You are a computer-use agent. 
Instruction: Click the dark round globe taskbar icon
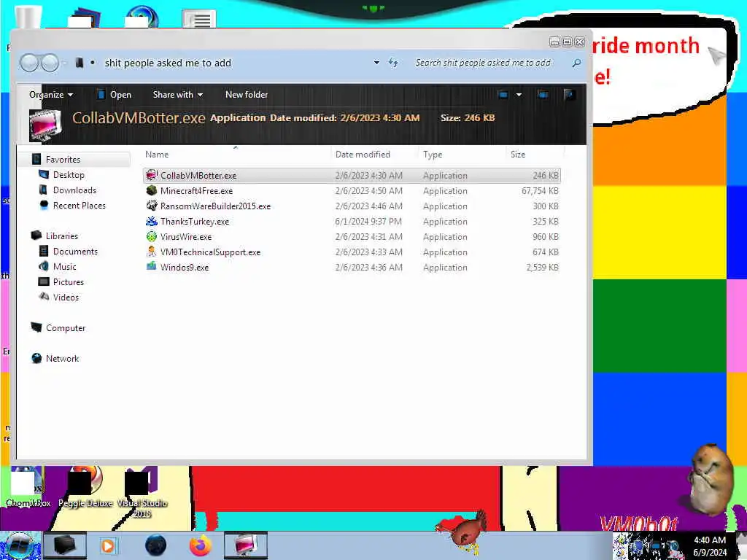156,545
